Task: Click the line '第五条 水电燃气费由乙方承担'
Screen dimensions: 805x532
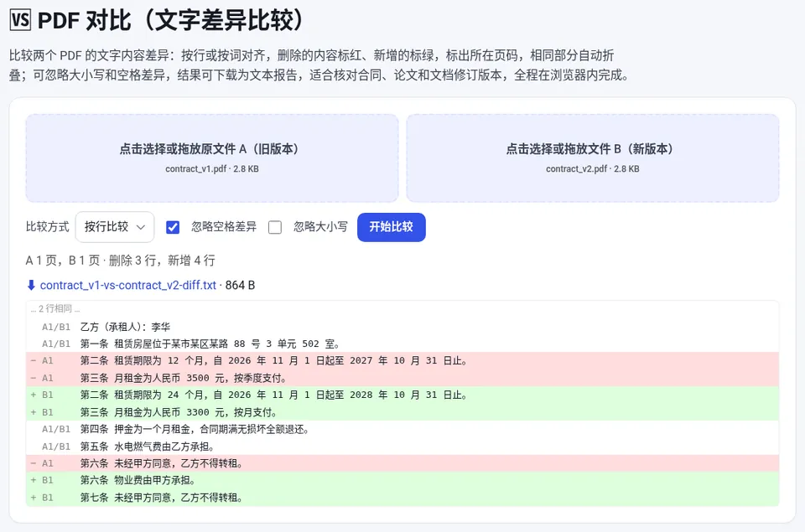Action: 402,447
